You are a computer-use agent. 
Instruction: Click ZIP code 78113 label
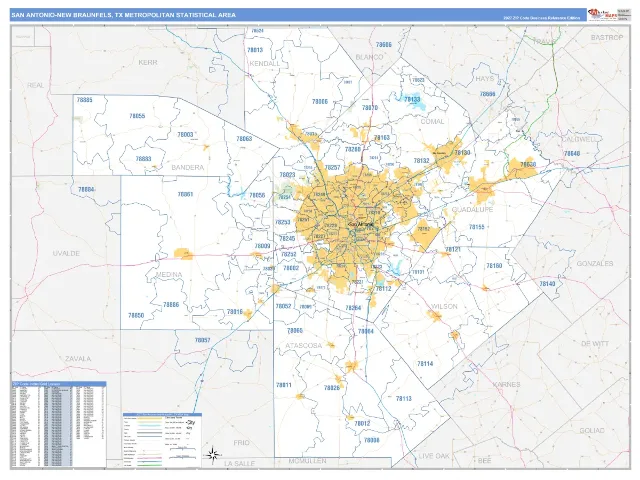pyautogui.click(x=404, y=399)
